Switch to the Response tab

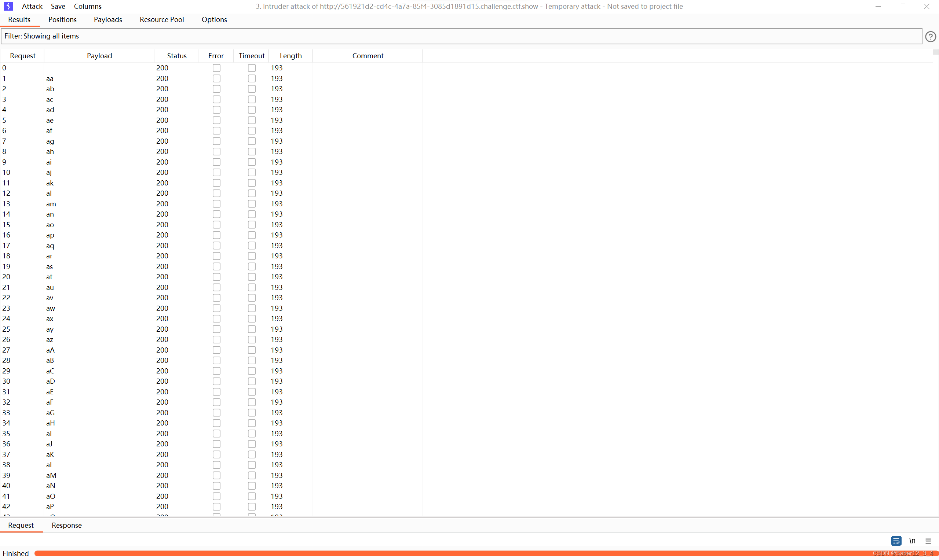(x=66, y=525)
